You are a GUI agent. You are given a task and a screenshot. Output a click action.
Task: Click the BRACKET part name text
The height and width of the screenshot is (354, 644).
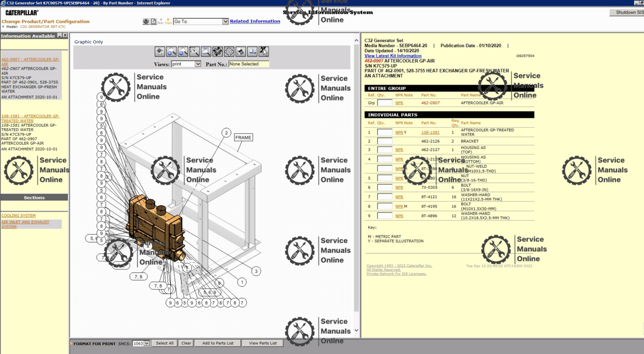click(470, 141)
